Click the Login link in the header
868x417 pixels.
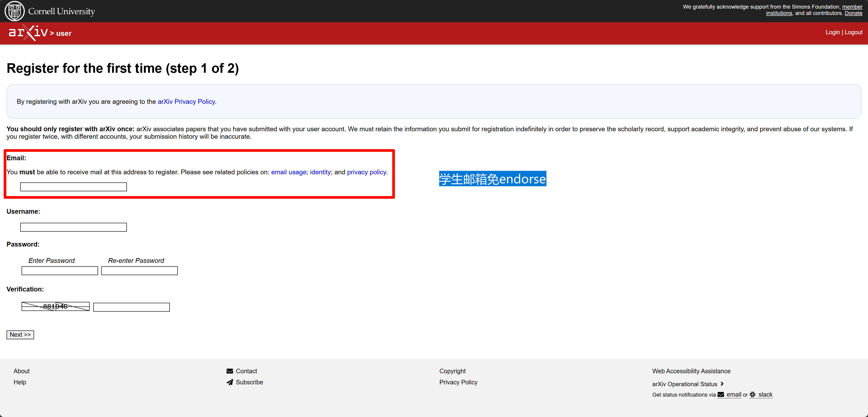click(832, 32)
